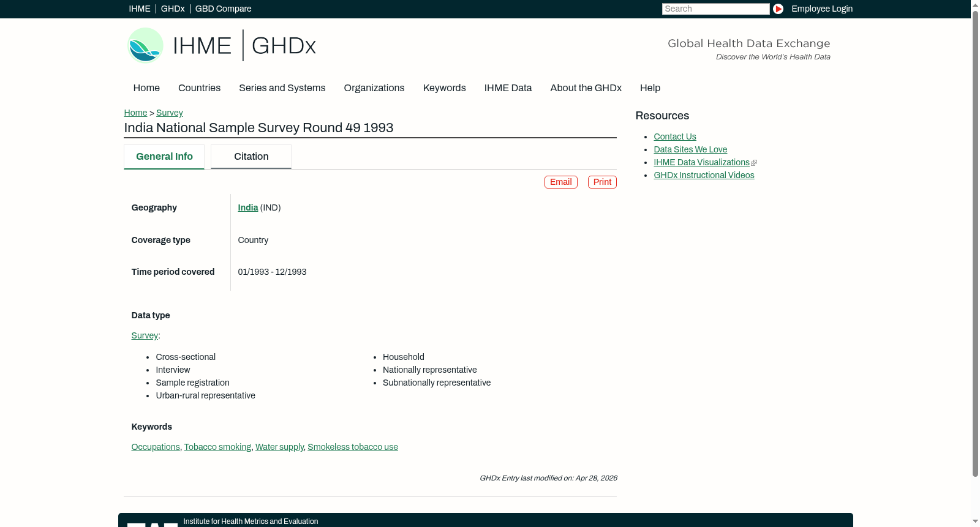This screenshot has height=527, width=980.
Task: Click the Email button
Action: 560,182
